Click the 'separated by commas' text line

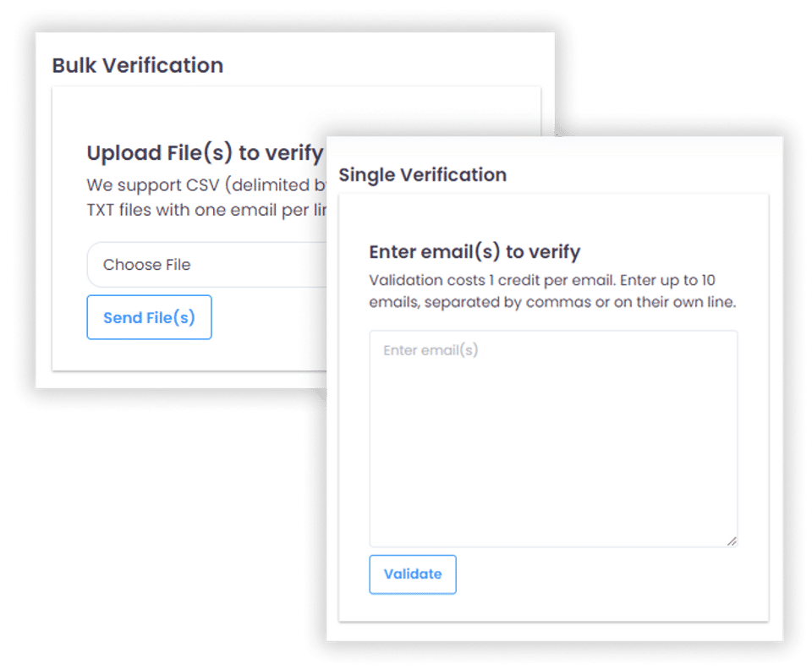(x=552, y=302)
